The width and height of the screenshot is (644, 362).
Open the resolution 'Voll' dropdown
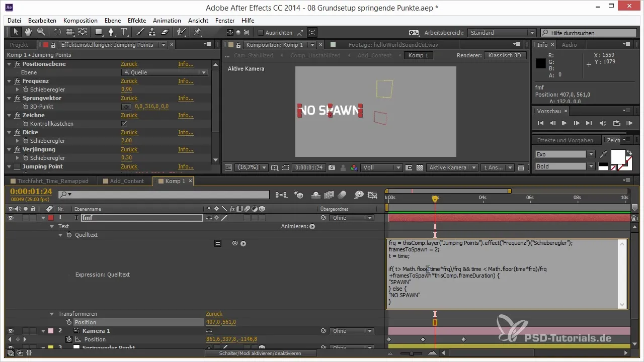coord(382,167)
